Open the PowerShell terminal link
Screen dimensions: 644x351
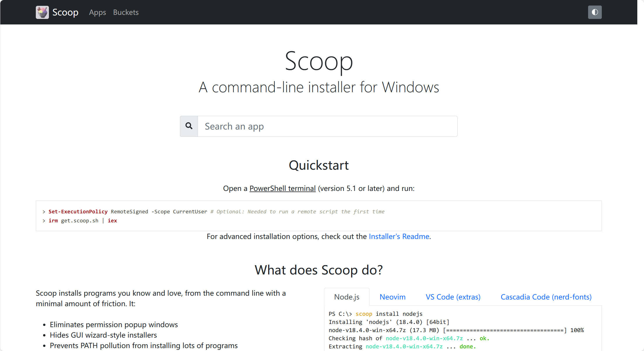coord(282,188)
